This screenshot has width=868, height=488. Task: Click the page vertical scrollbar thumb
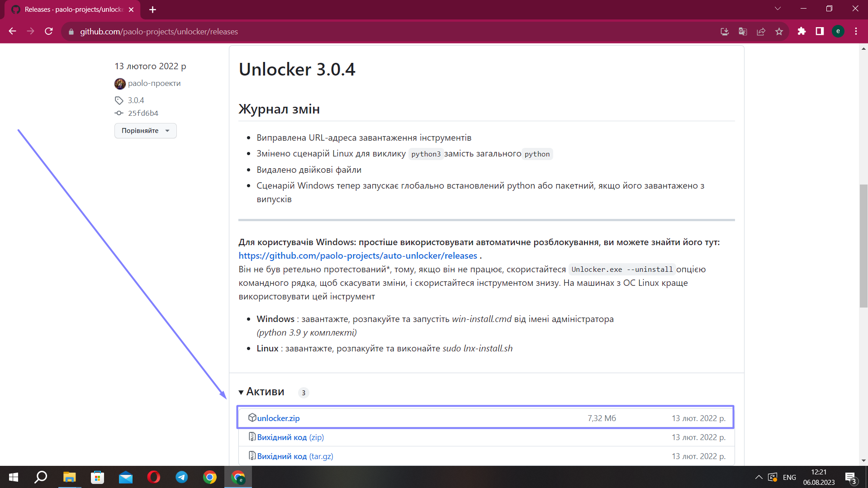(x=863, y=246)
